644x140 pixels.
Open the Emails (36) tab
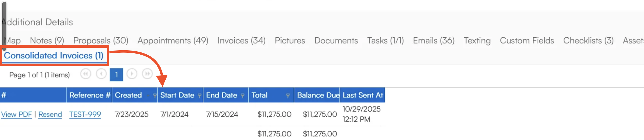pyautogui.click(x=433, y=41)
